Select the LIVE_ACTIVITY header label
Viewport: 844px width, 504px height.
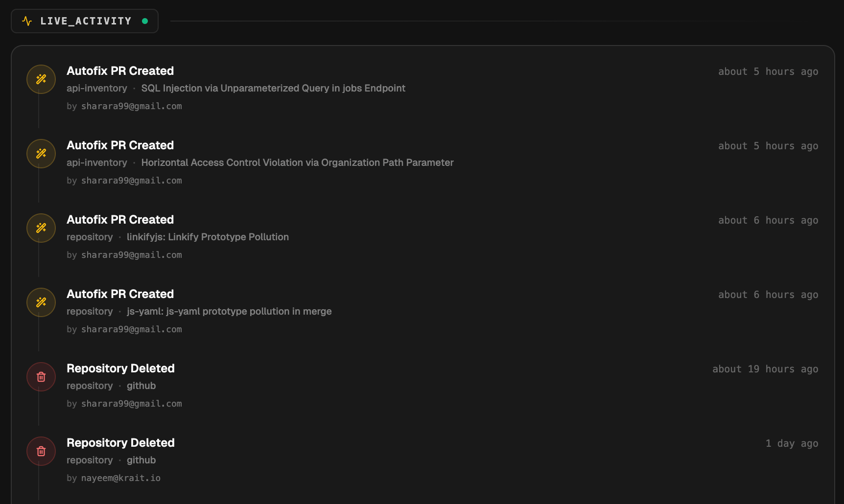[x=86, y=21]
